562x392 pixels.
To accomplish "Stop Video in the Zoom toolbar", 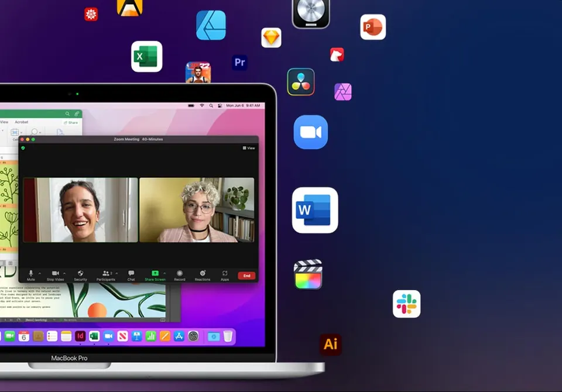I will tap(55, 275).
